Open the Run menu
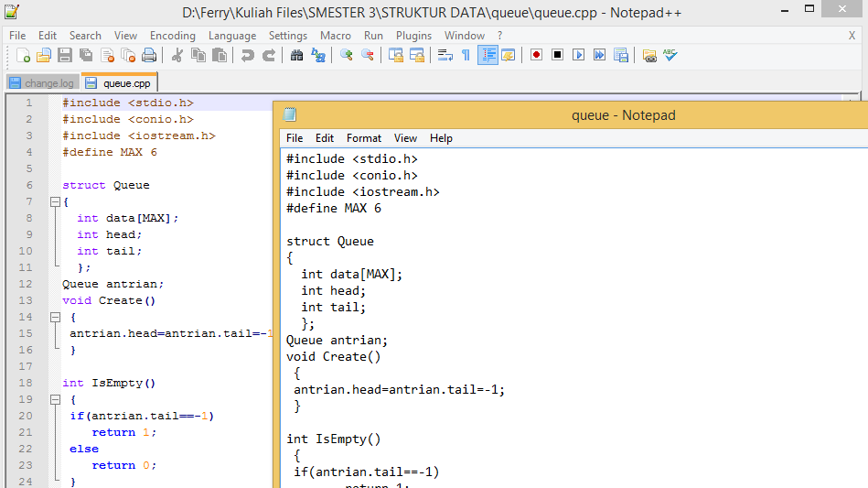This screenshot has width=868, height=488. (374, 36)
